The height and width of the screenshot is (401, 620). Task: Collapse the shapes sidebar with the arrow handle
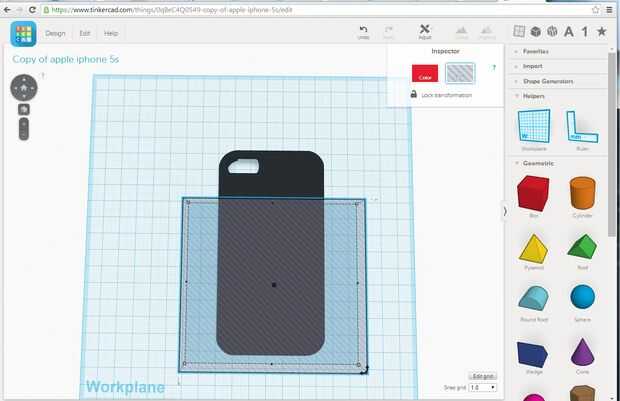[505, 212]
